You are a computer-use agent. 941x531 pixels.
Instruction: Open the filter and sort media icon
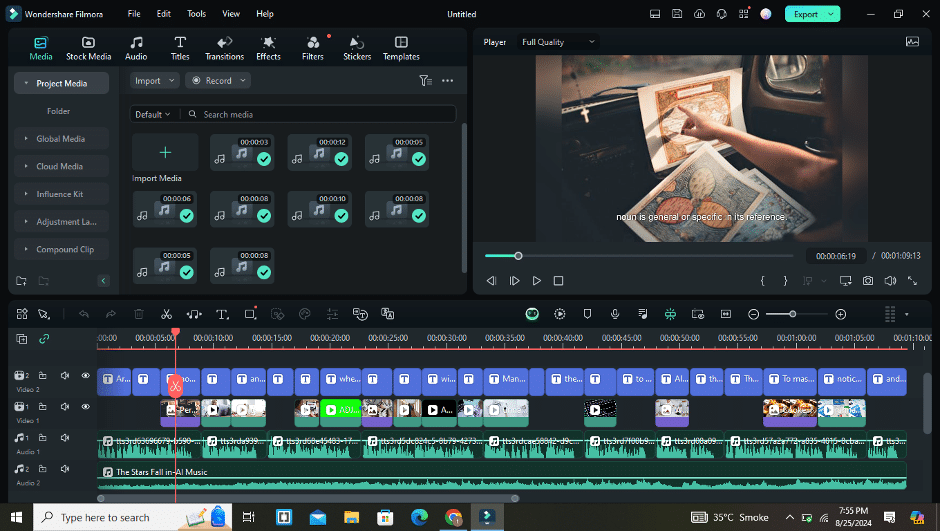point(425,80)
